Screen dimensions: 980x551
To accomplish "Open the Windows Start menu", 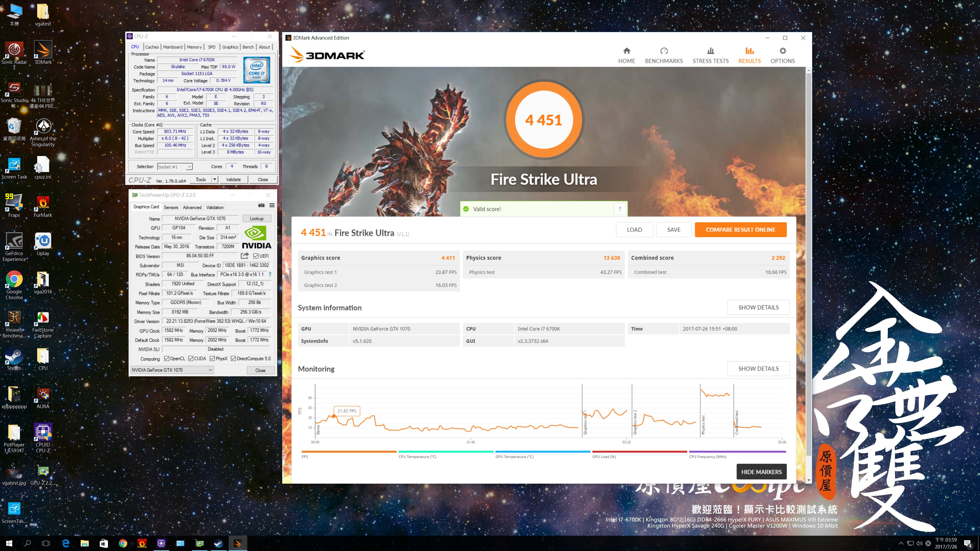I will point(9,543).
